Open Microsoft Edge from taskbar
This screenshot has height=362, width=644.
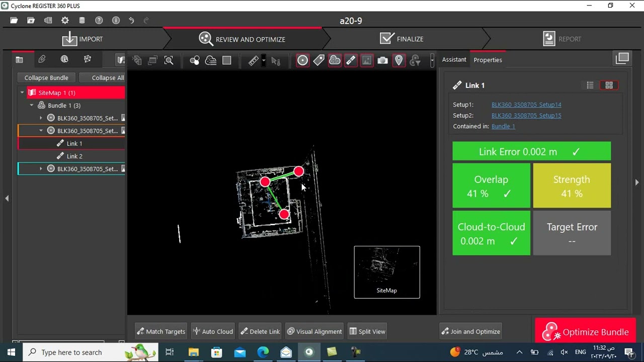coord(263,352)
